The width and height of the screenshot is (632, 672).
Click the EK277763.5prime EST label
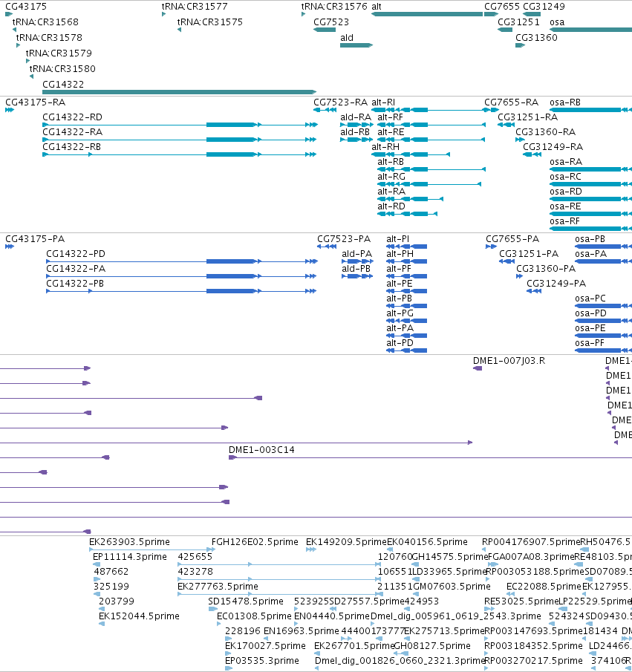pos(218,587)
